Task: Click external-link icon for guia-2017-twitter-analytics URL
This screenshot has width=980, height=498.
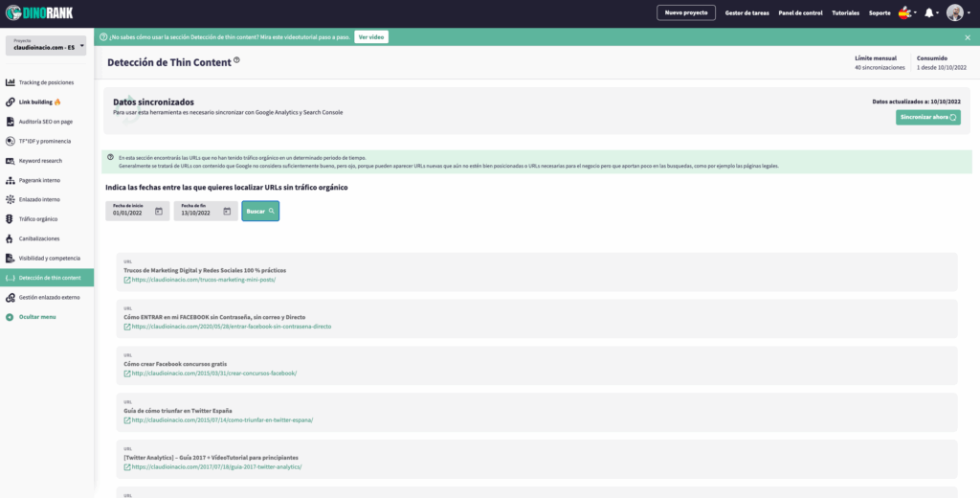Action: coord(127,467)
